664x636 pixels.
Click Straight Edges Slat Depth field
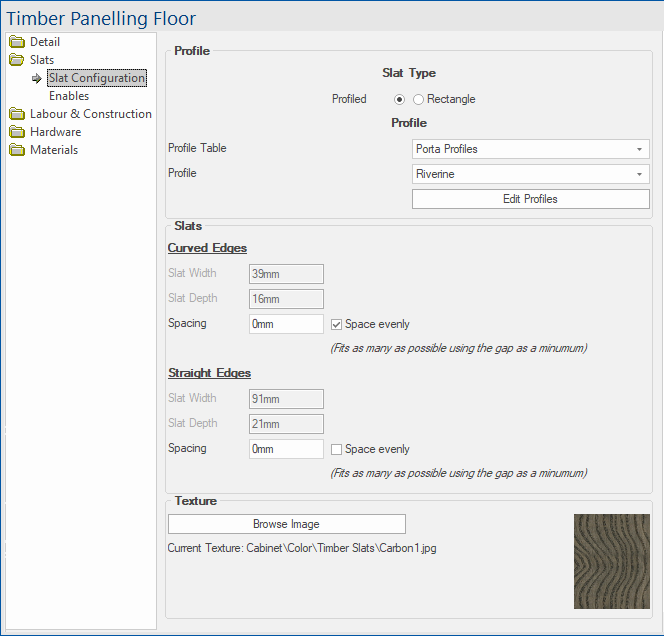tap(286, 424)
